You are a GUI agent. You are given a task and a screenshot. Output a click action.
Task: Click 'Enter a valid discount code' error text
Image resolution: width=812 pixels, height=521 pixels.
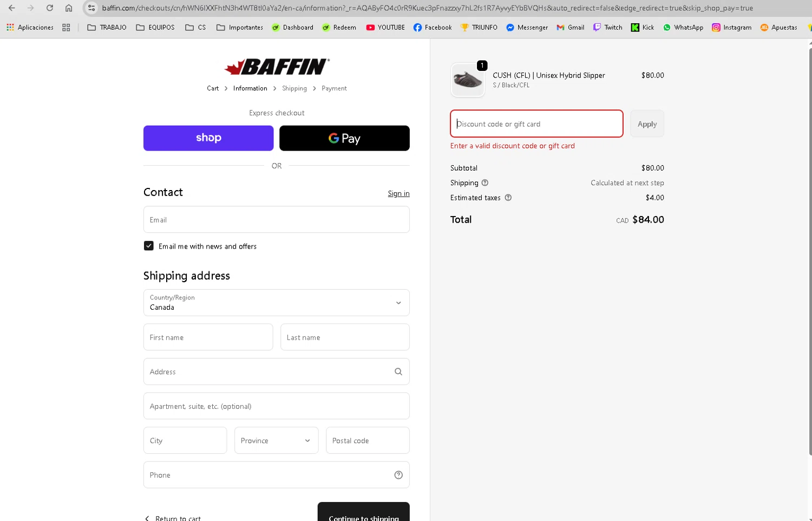[x=513, y=146]
